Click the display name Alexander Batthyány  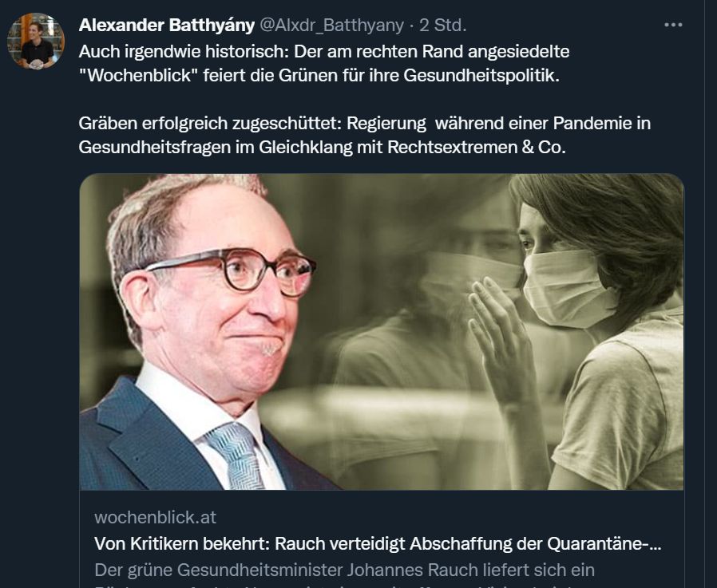[166, 25]
